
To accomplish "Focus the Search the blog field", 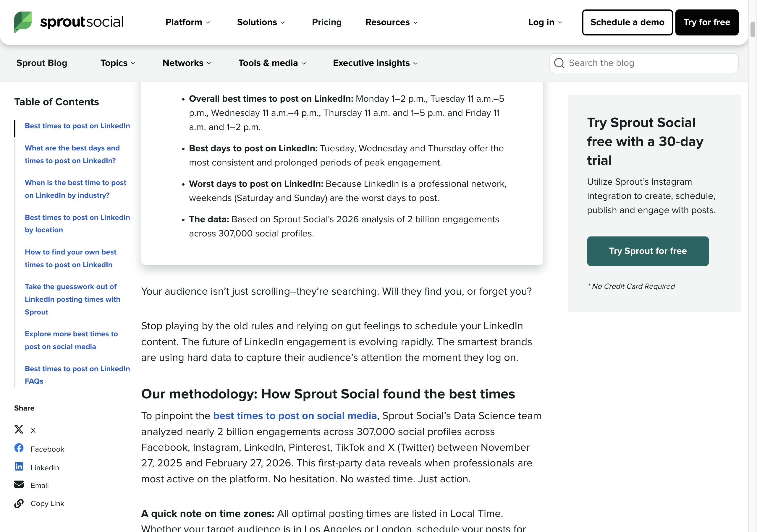I will pos(643,63).
